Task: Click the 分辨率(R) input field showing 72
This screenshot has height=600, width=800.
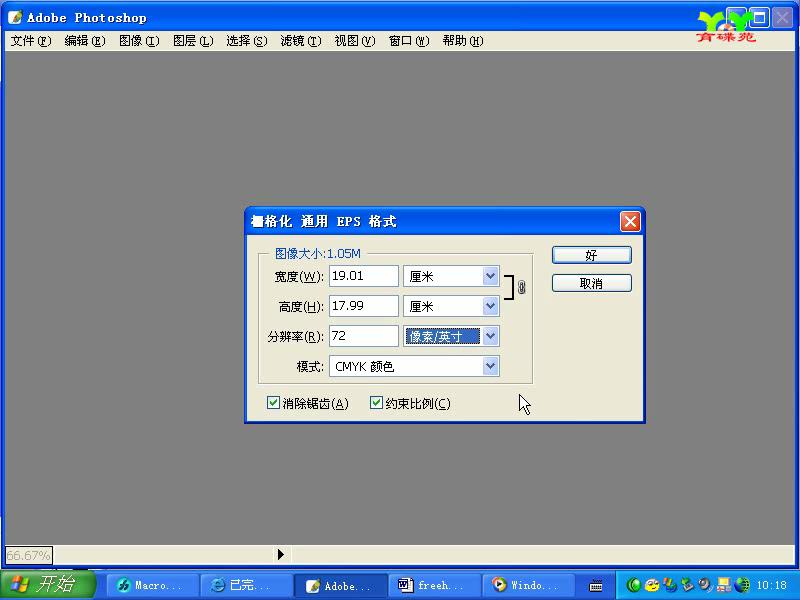Action: click(x=363, y=336)
